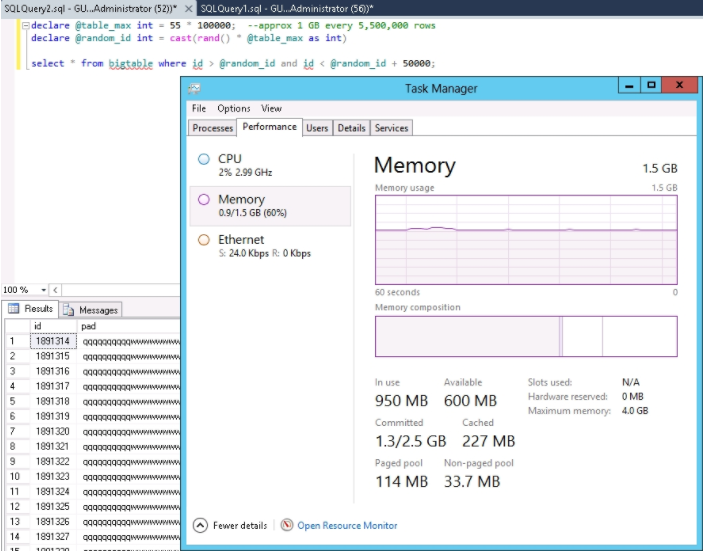Screen dimensions: 703x551
Task: Click the CPU circle icon
Action: [204, 159]
